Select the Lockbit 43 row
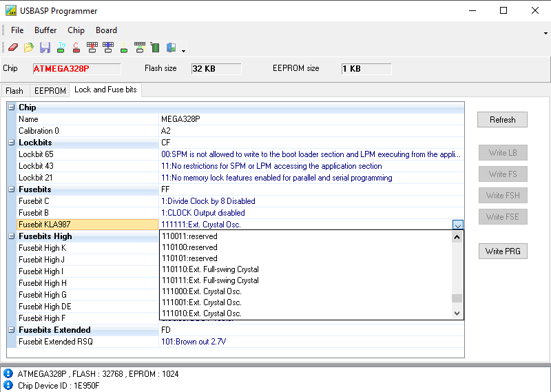Screen dimensions: 551x392 pyautogui.click(x=240, y=166)
